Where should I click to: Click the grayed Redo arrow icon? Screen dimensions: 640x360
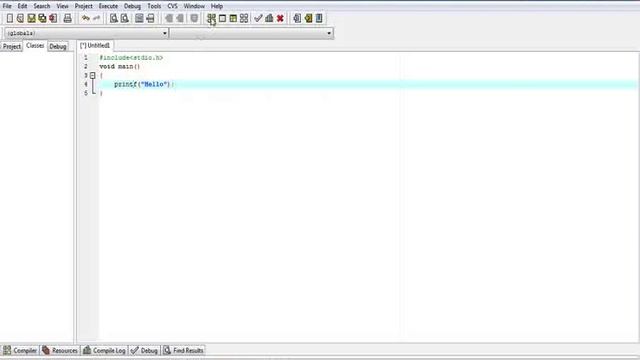click(x=97, y=18)
